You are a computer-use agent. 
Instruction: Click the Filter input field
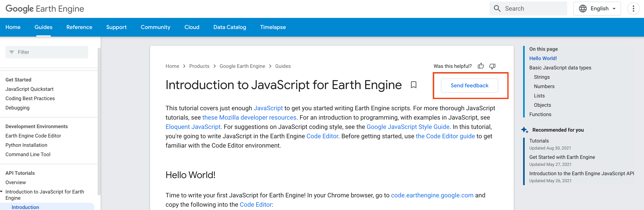[50, 52]
